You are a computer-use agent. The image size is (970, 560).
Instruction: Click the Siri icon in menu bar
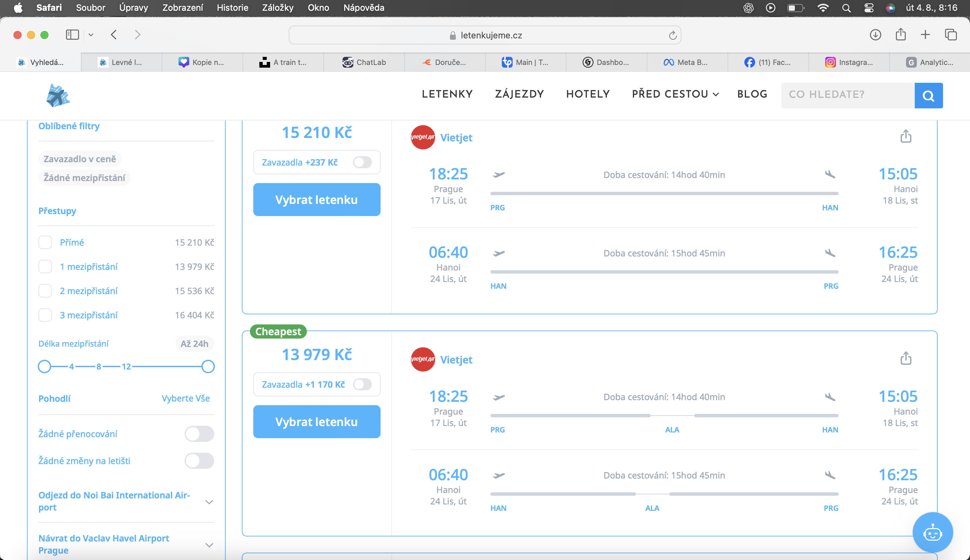coord(890,8)
